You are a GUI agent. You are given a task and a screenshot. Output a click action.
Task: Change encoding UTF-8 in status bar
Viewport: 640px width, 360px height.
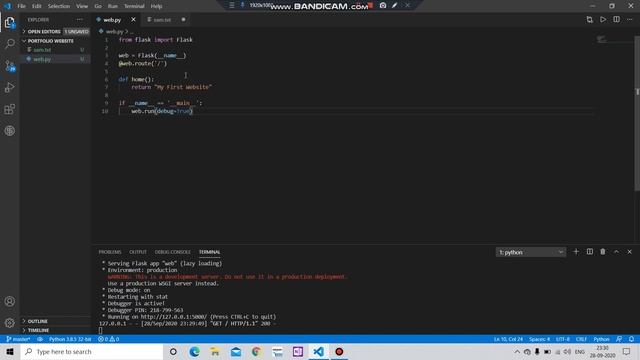pos(562,339)
